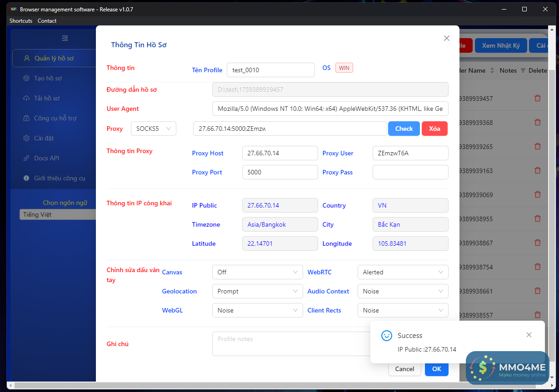Click the OK button
The height and width of the screenshot is (392, 559).
(437, 369)
